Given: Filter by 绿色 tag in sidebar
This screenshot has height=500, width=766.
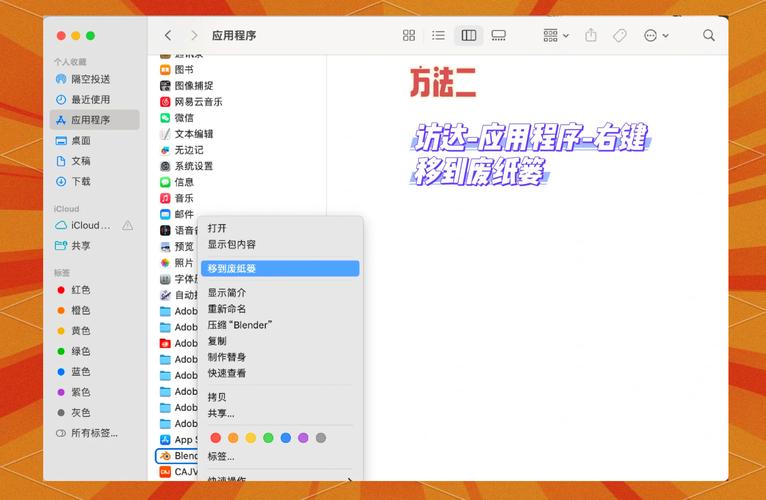Looking at the screenshot, I should [94, 351].
